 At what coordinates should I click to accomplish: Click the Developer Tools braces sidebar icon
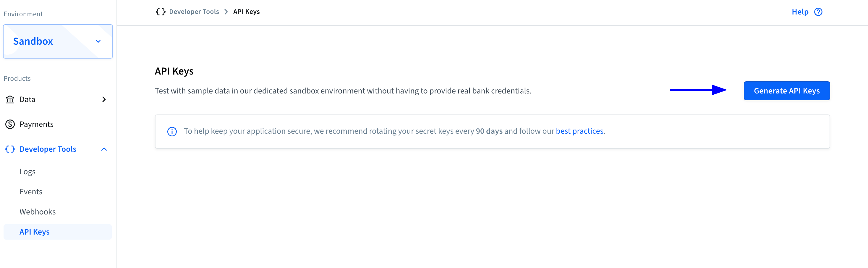coord(10,149)
